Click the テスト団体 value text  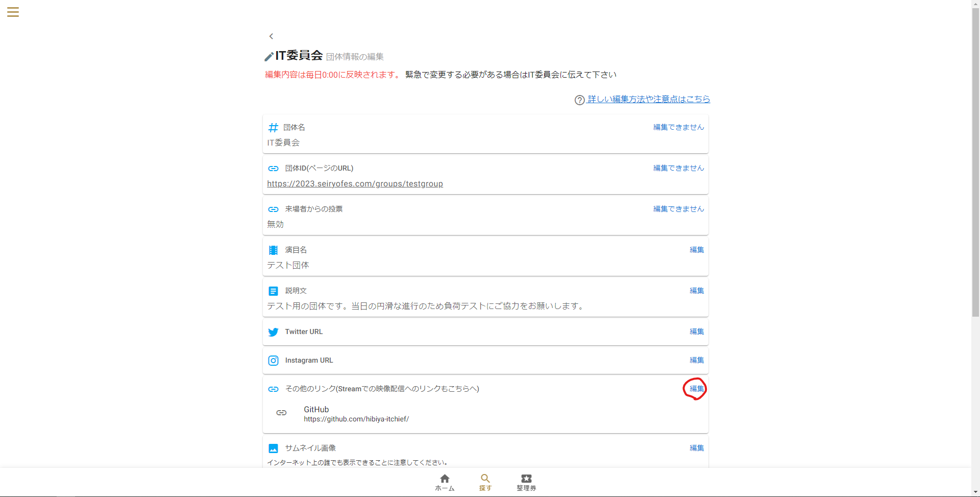tap(288, 265)
